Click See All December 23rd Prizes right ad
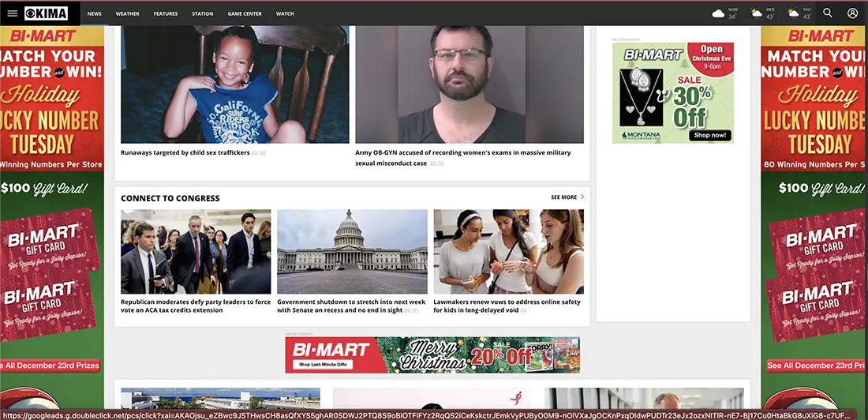The width and height of the screenshot is (868, 420). (x=817, y=366)
